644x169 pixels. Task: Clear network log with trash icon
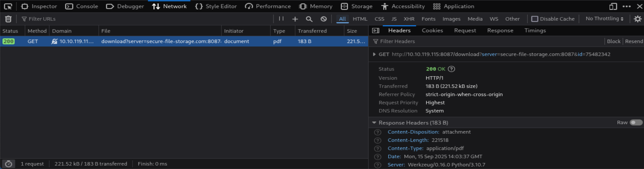(8, 19)
